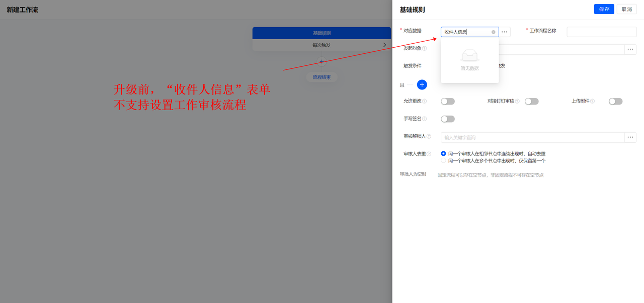Click the blue 保存 button
644x303 pixels.
point(604,9)
